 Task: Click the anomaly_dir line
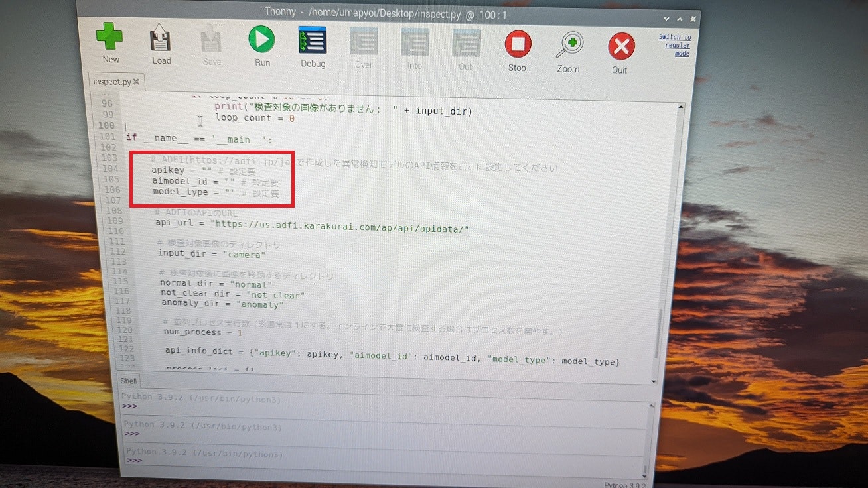coord(222,304)
